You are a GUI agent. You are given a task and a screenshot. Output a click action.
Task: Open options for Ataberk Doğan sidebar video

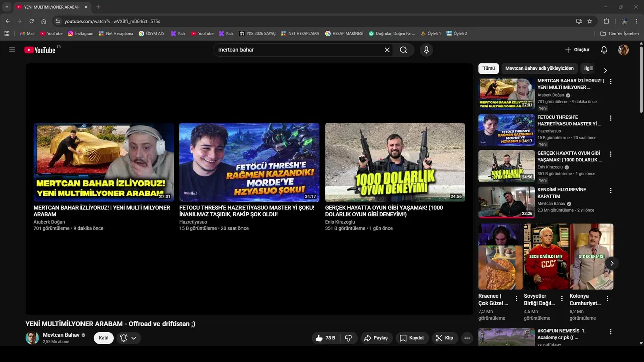click(611, 81)
